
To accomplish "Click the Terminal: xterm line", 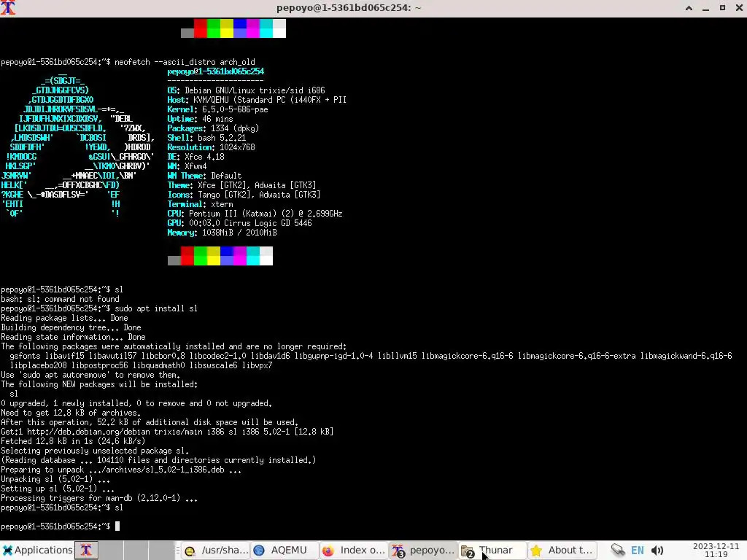I will coord(200,204).
